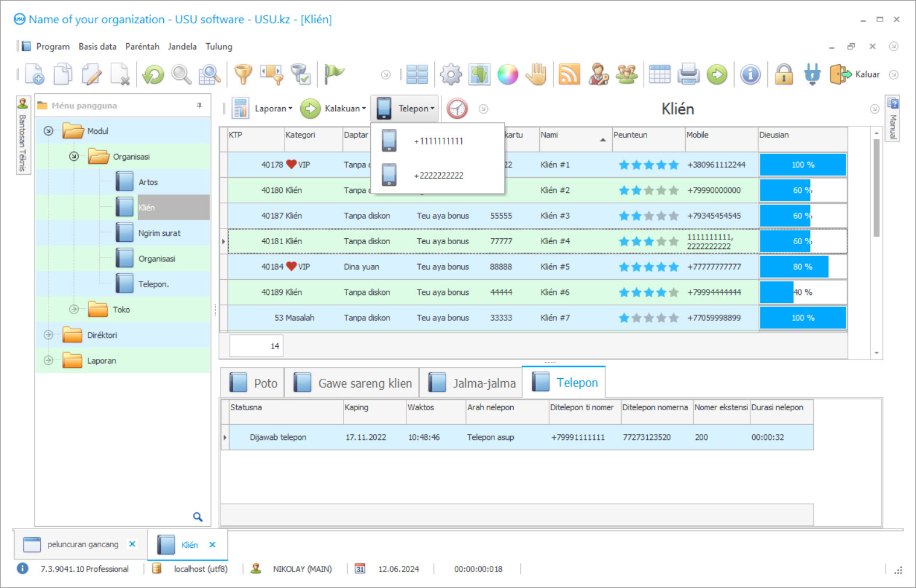Viewport: 916px width, 588px height.
Task: Click the RSS feed icon
Action: coord(569,75)
